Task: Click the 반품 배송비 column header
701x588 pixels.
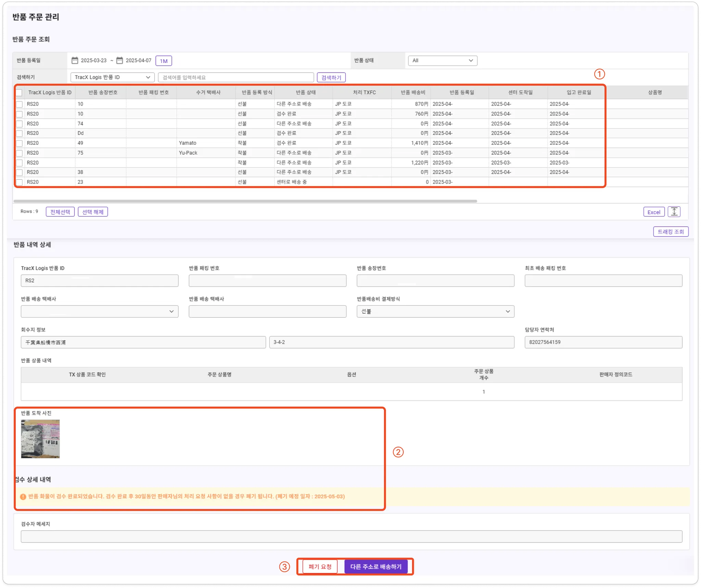Action: click(x=413, y=92)
